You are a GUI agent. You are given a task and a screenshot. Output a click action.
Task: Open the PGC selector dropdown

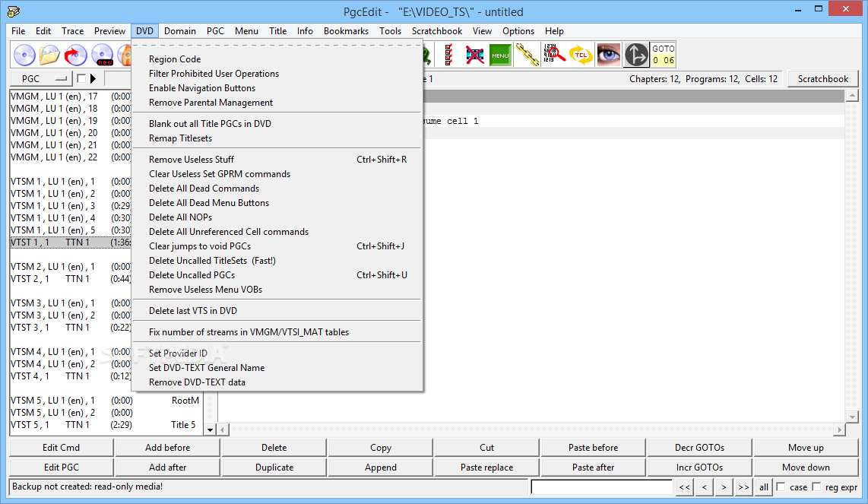(x=42, y=78)
